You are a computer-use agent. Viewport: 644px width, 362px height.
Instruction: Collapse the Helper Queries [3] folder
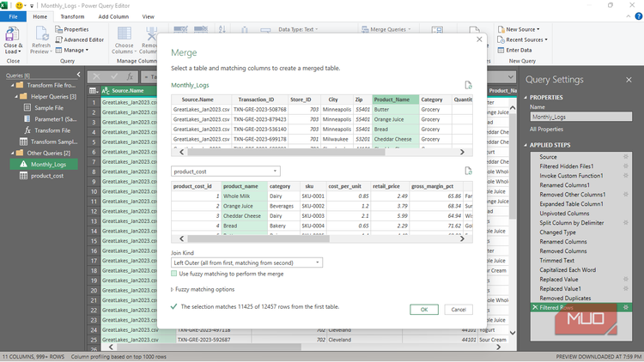[16, 96]
